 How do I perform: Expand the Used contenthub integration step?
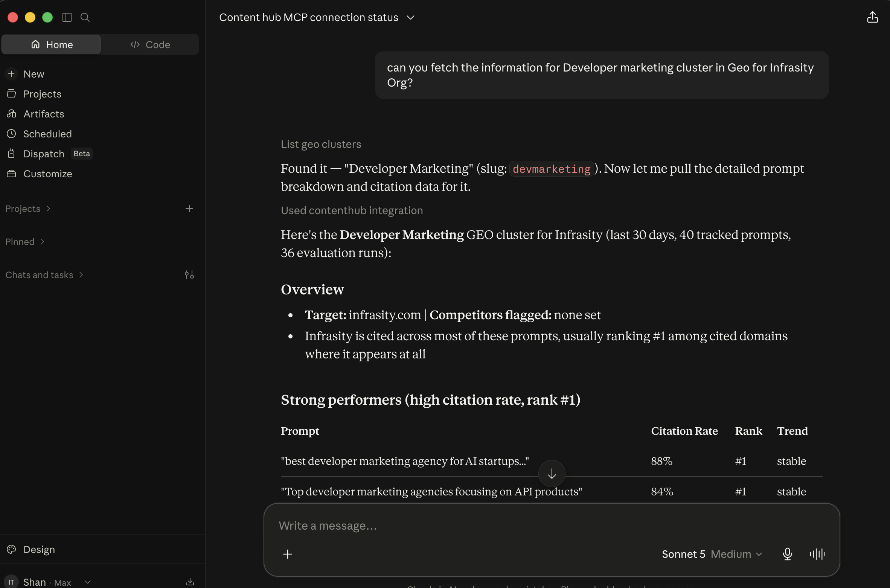pos(352,210)
